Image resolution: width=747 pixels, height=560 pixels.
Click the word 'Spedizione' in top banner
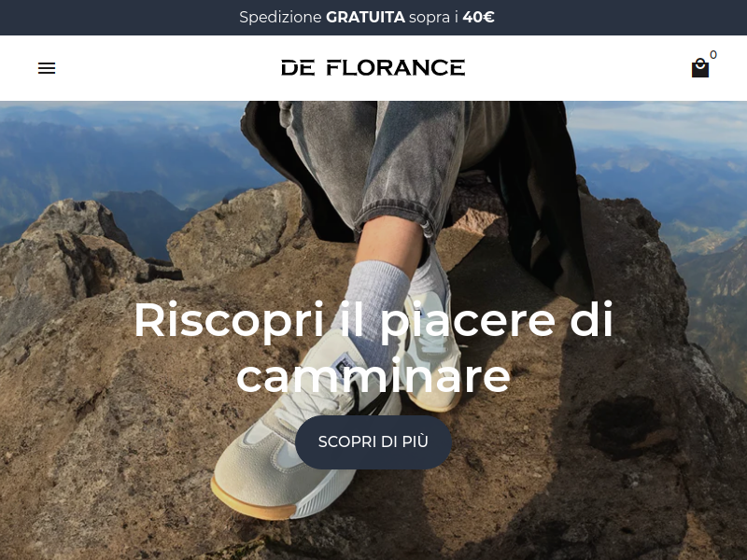click(280, 18)
